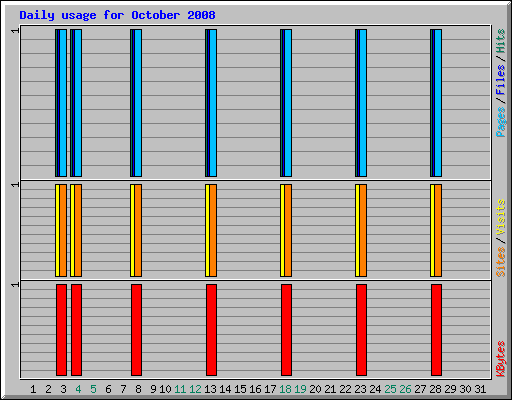Click the 'Hits' legend label
The height and width of the screenshot is (400, 512).
500,41
